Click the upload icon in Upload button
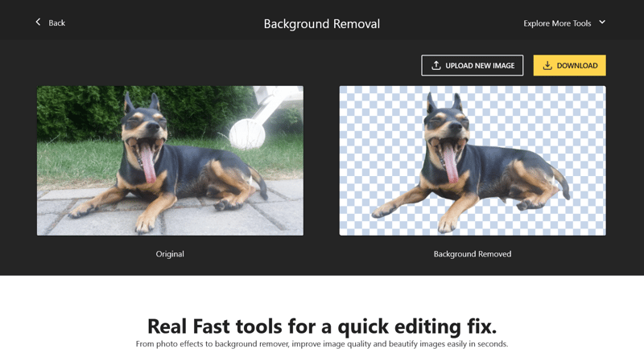The image size is (644, 361). coord(436,65)
